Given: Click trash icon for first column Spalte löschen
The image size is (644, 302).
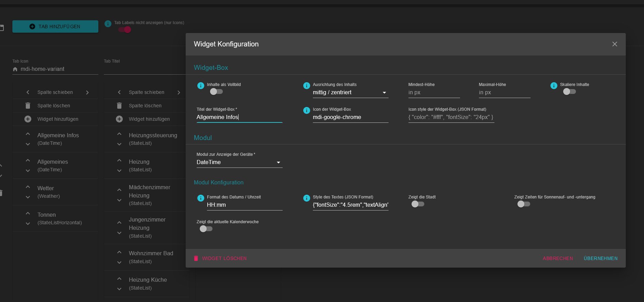Looking at the screenshot, I should coord(28,106).
